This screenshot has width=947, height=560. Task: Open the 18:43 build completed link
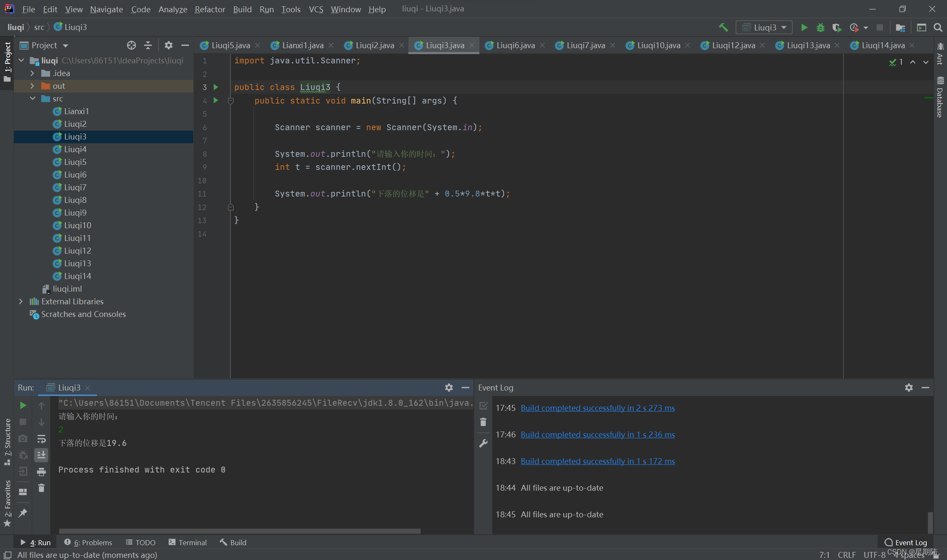point(597,461)
